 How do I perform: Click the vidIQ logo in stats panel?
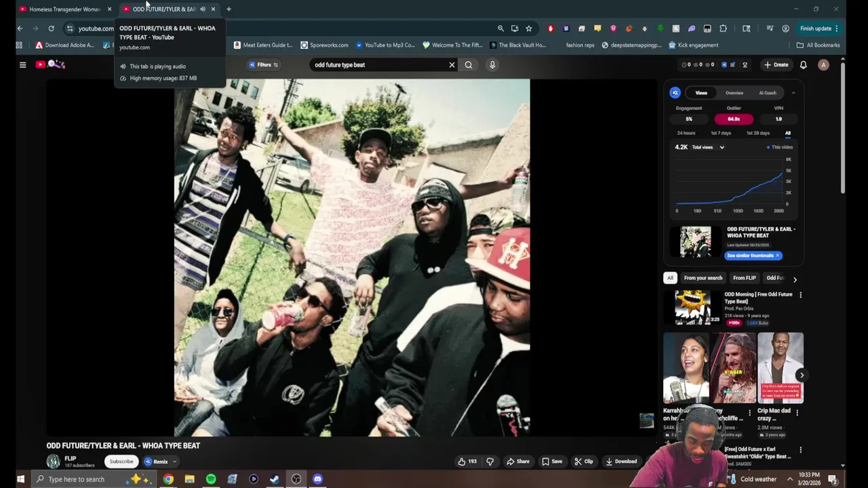tap(675, 93)
